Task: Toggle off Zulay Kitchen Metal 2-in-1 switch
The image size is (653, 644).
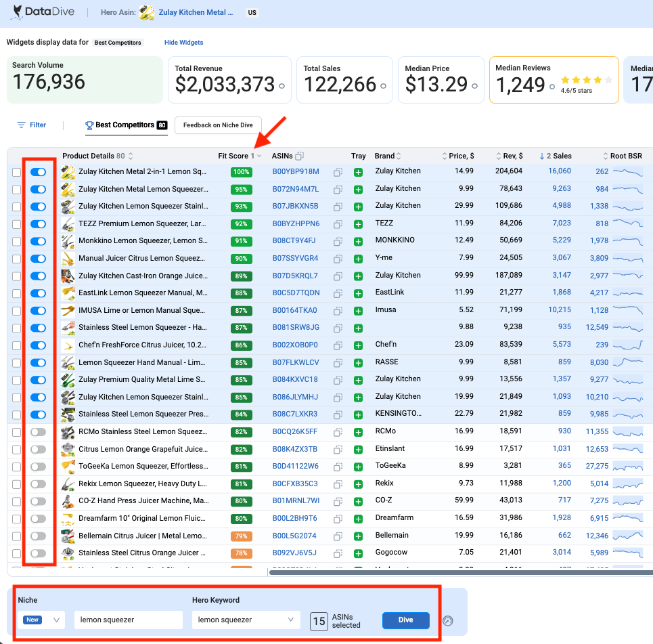Action: tap(38, 172)
